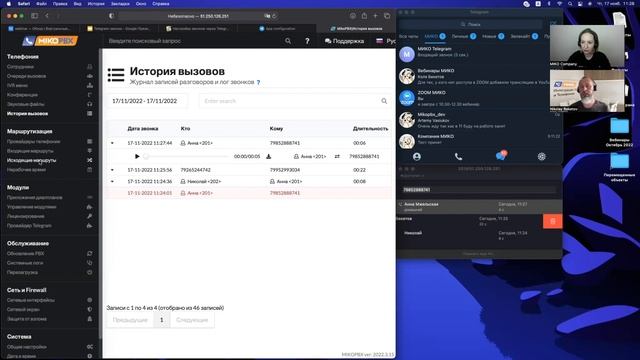This screenshot has width=640, height=360.
Task: Click the Исходящие маршруты shuffle icon
Action: [x=90, y=160]
